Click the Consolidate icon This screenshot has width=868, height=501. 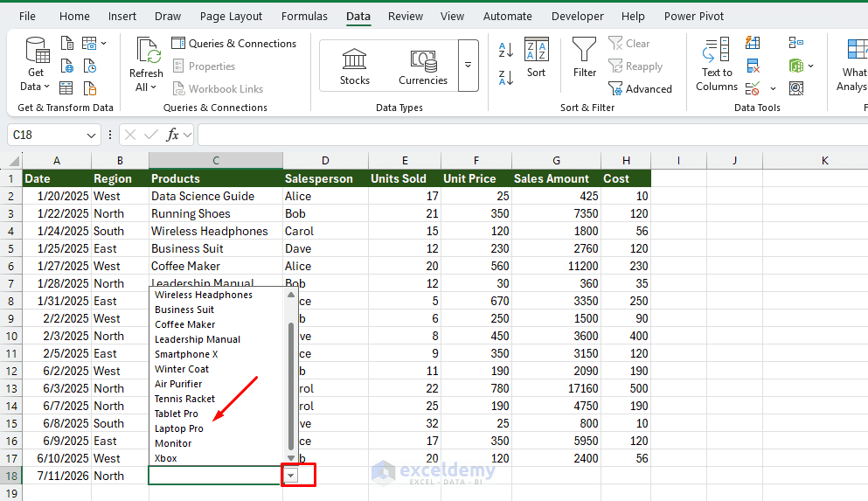tap(796, 43)
